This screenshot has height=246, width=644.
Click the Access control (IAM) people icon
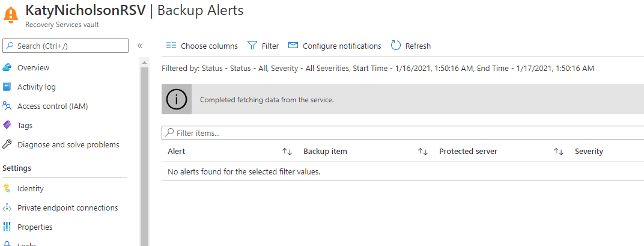tap(7, 106)
